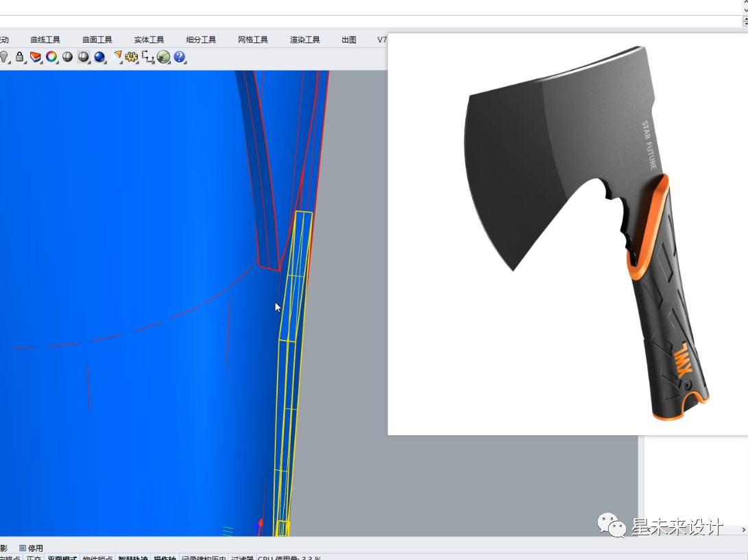
Task: Toggle 平面模式 (Planar) in the status bar
Action: (x=62, y=557)
